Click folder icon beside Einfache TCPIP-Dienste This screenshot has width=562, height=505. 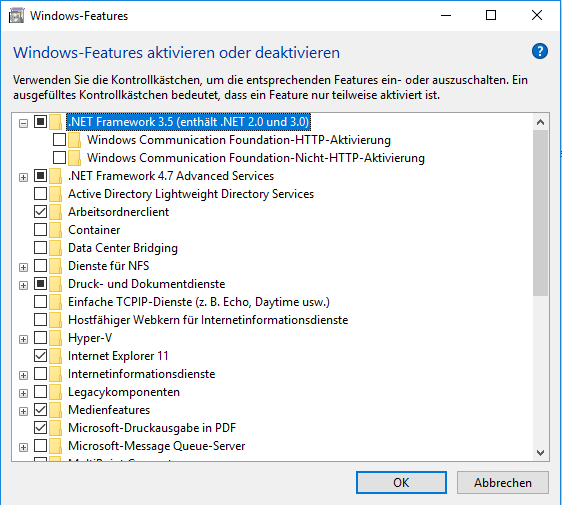[x=56, y=302]
